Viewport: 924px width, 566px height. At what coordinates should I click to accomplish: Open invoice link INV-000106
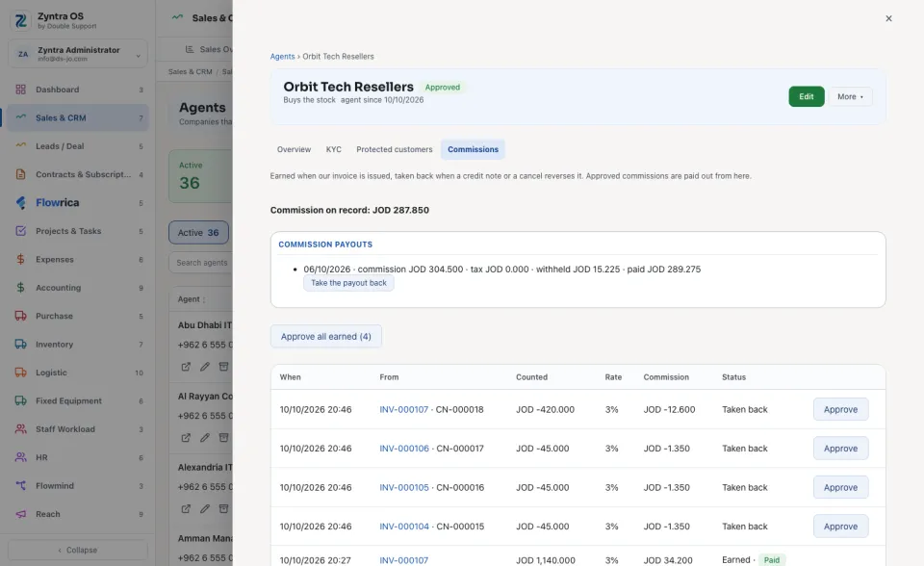404,449
